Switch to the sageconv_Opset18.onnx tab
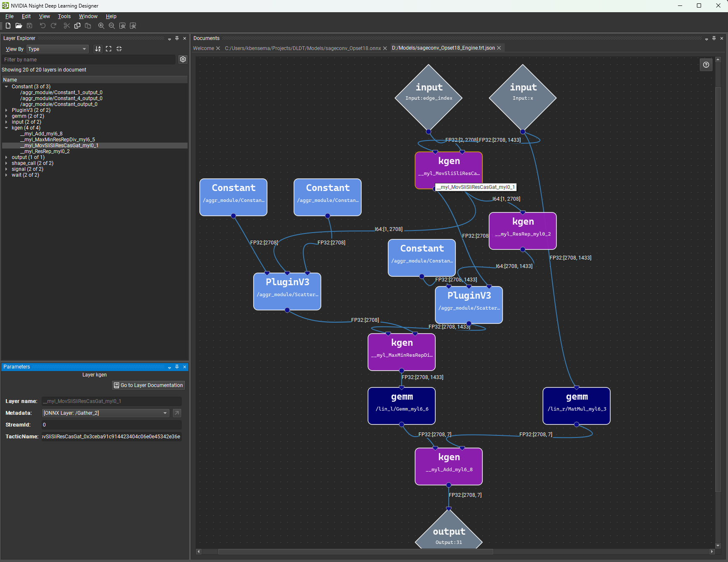 303,48
